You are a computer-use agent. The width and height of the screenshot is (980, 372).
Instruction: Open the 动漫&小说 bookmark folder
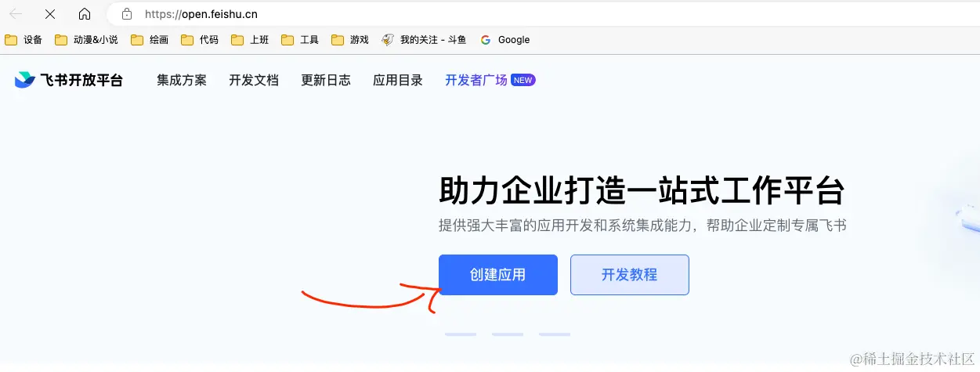point(86,40)
